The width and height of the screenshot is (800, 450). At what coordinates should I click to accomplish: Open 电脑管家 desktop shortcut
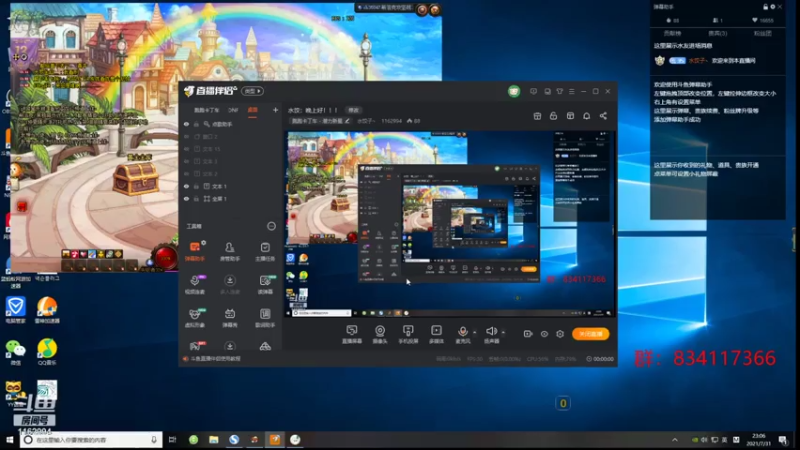point(15,310)
